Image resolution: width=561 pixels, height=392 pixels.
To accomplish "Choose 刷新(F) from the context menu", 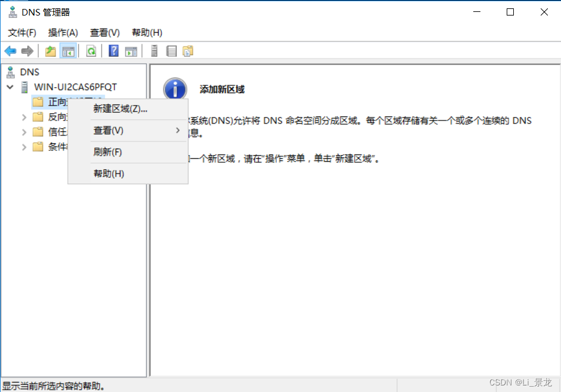I will coord(128,152).
